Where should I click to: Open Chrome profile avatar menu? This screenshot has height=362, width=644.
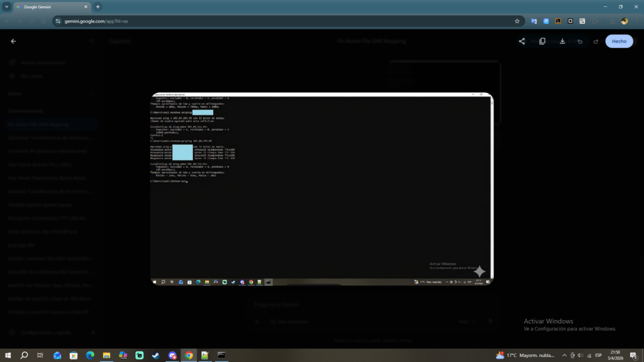pyautogui.click(x=624, y=21)
